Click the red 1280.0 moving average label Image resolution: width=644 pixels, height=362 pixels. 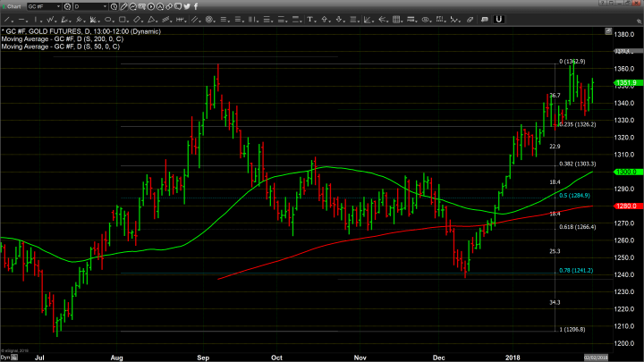click(x=628, y=206)
